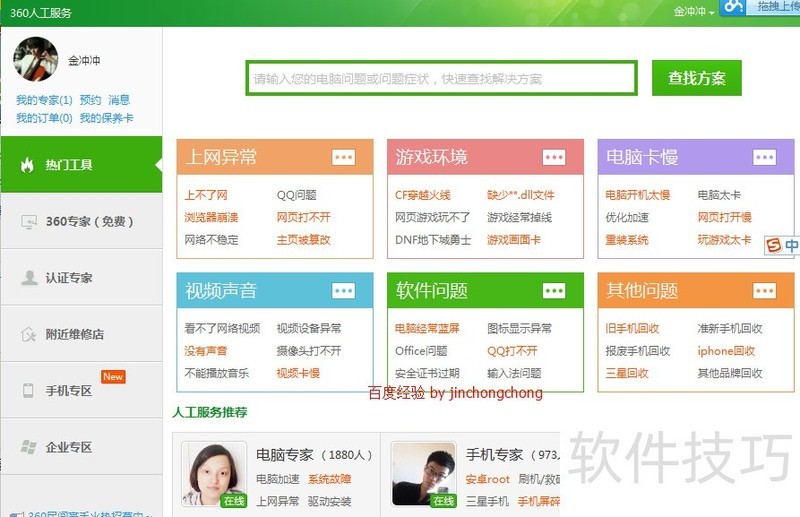Open more options in 游戏环境 card
Screen dimensions: 800x517
[554, 157]
